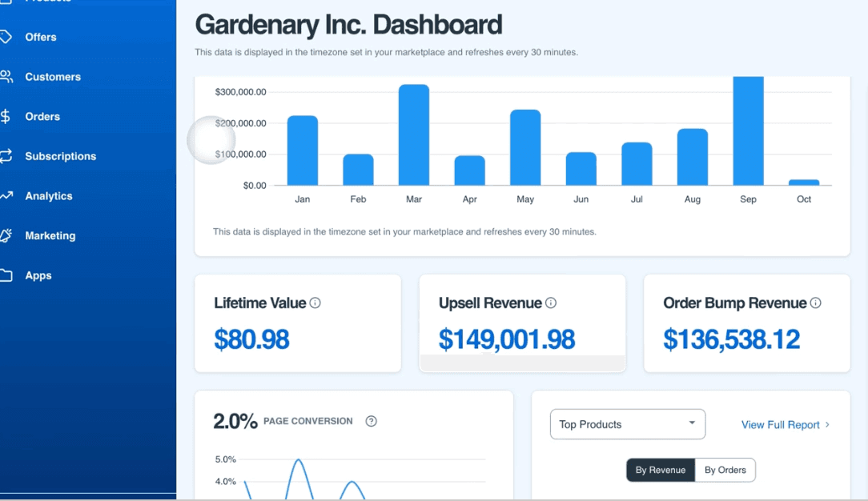The image size is (868, 501).
Task: Click the 4.0% conversion axis label
Action: [x=225, y=482]
